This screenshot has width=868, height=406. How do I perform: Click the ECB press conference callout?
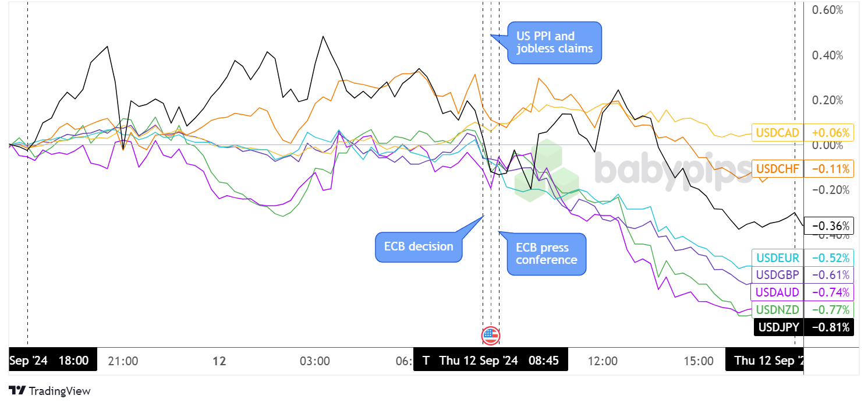click(x=546, y=254)
